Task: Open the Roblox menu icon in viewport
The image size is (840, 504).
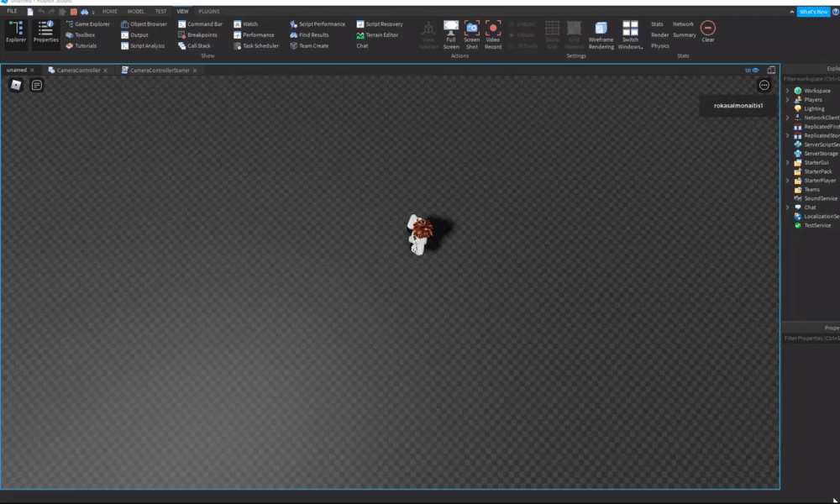Action: tap(16, 85)
